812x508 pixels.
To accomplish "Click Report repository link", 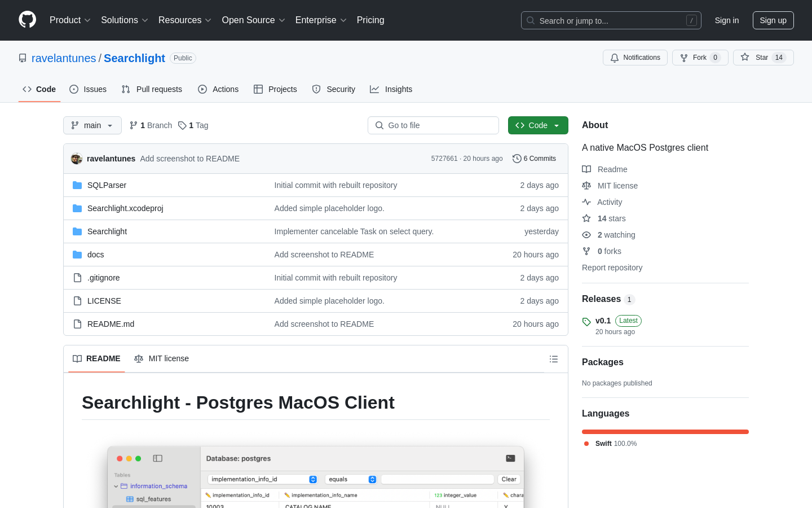I will coord(612,268).
